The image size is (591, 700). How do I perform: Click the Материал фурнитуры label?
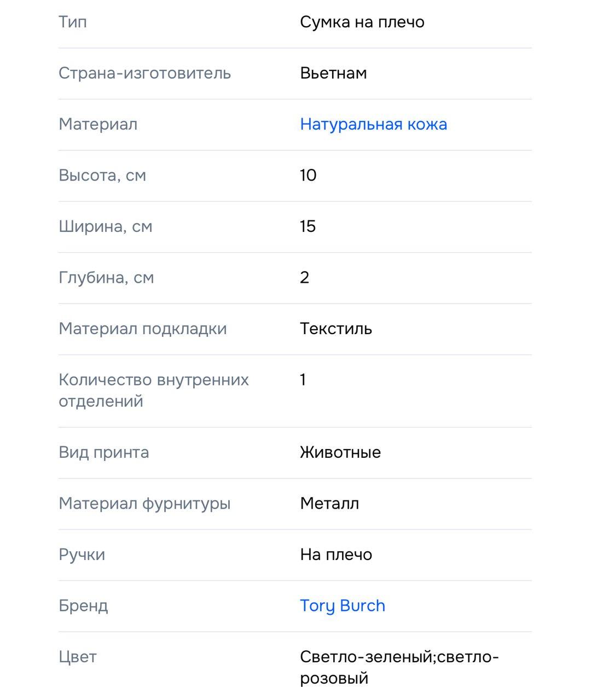144,504
